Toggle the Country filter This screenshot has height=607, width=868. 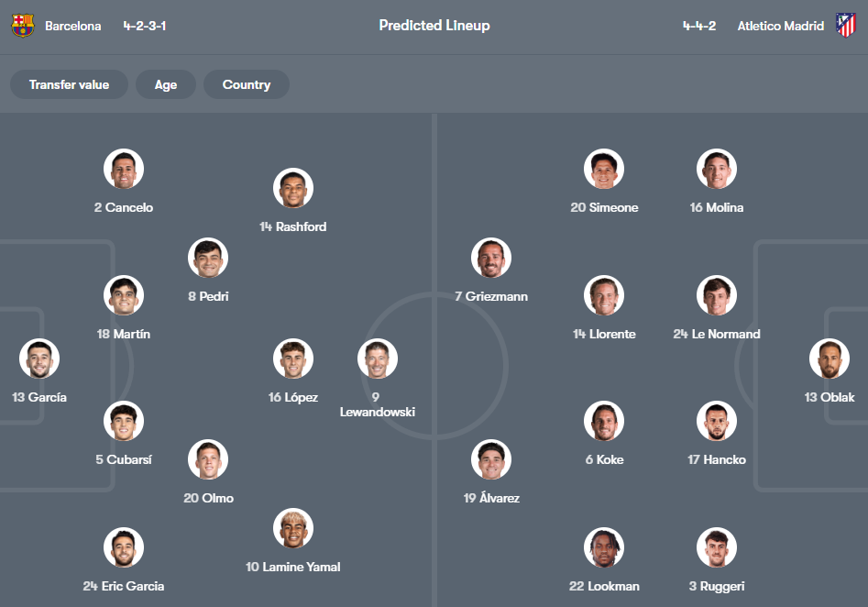tap(247, 84)
